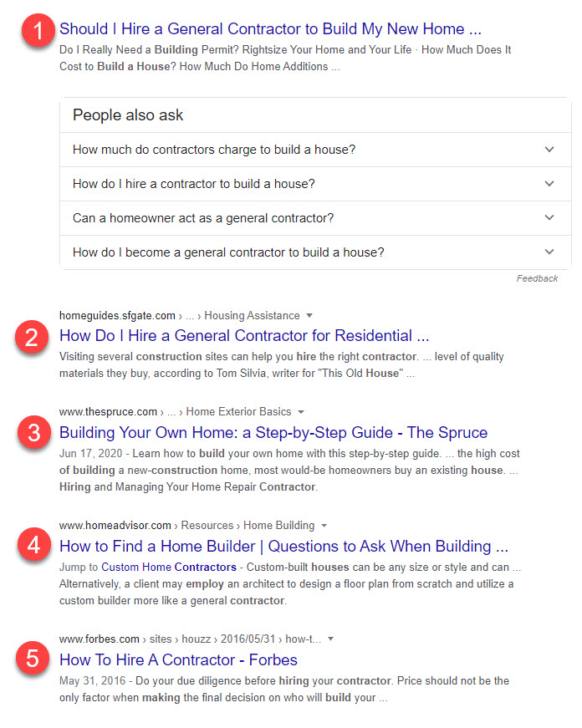Expand "How do I become a general contractor"

(549, 252)
